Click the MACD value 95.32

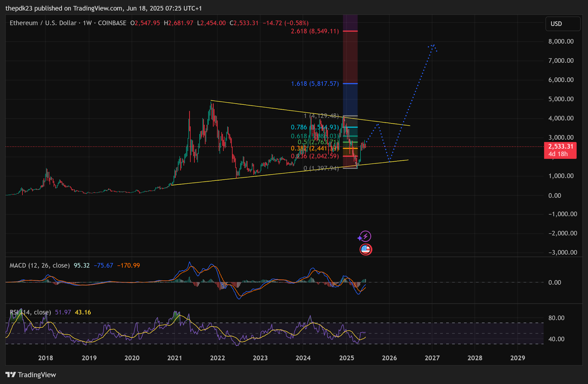point(82,265)
